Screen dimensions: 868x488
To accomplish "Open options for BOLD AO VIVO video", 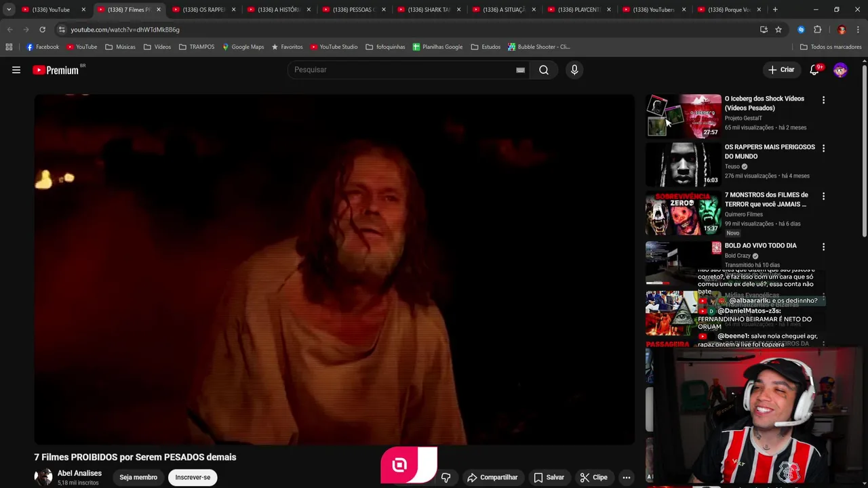I will [x=823, y=247].
